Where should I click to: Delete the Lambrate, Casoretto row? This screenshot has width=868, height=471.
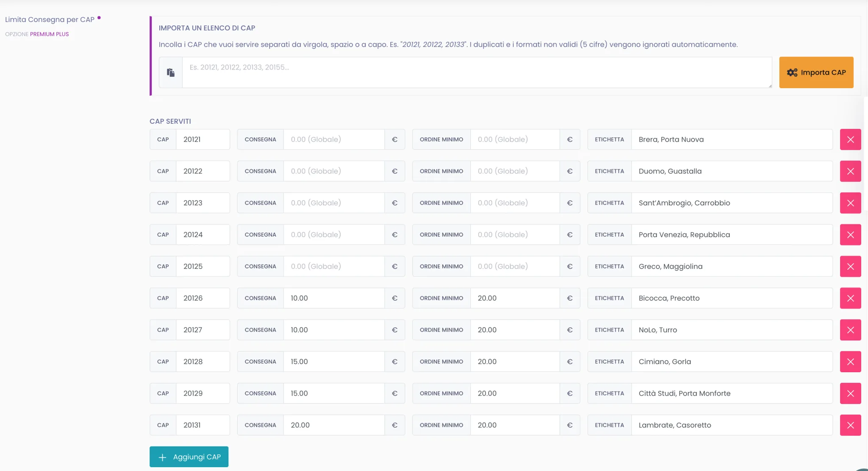click(850, 425)
